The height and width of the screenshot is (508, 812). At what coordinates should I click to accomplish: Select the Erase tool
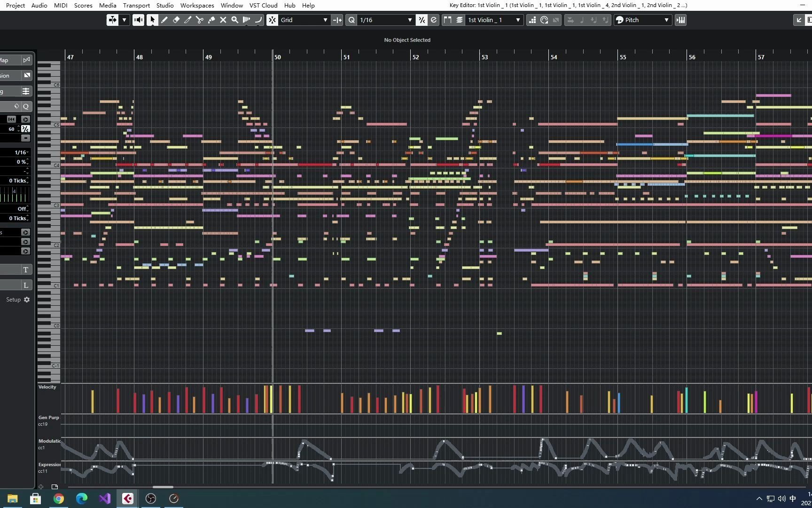click(176, 20)
